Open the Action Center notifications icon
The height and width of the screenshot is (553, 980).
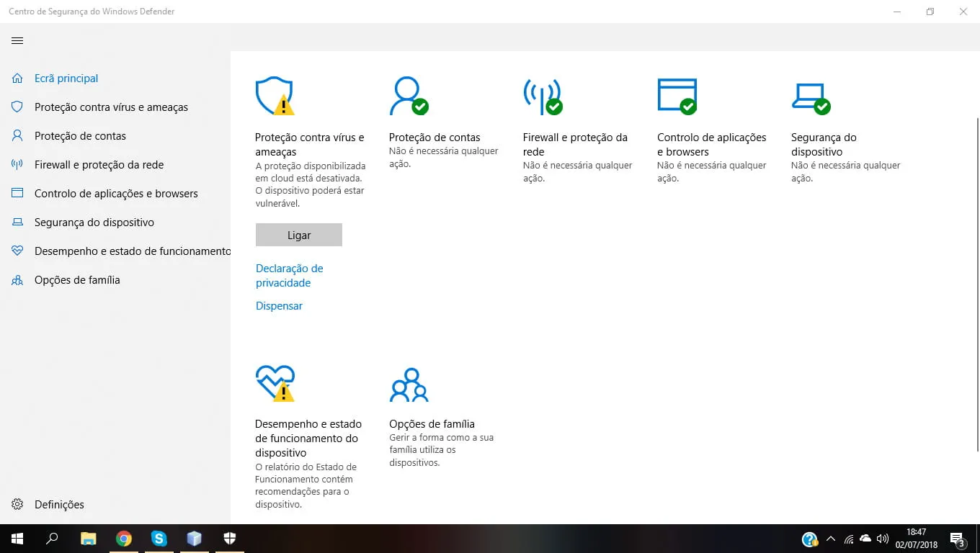click(958, 539)
